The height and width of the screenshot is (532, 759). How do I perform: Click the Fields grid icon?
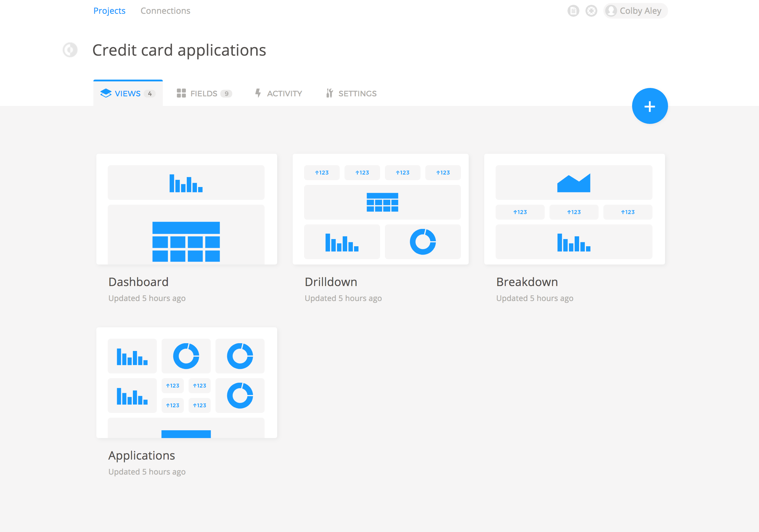point(181,94)
